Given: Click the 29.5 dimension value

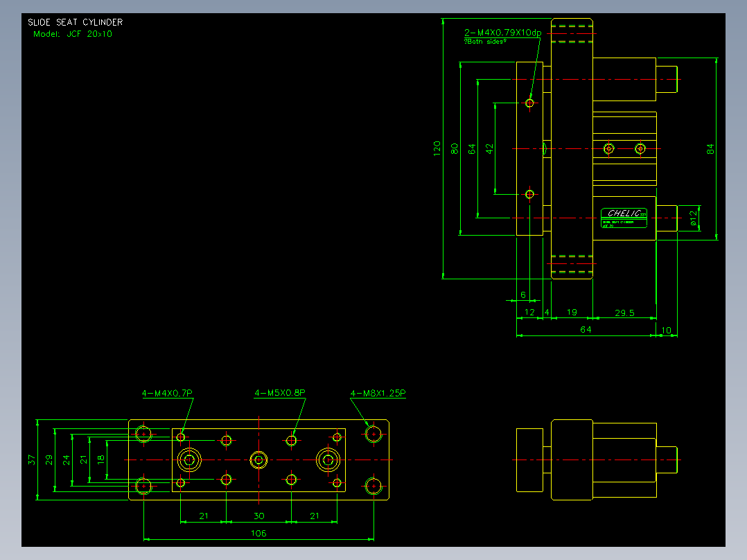Looking at the screenshot, I should [x=624, y=313].
